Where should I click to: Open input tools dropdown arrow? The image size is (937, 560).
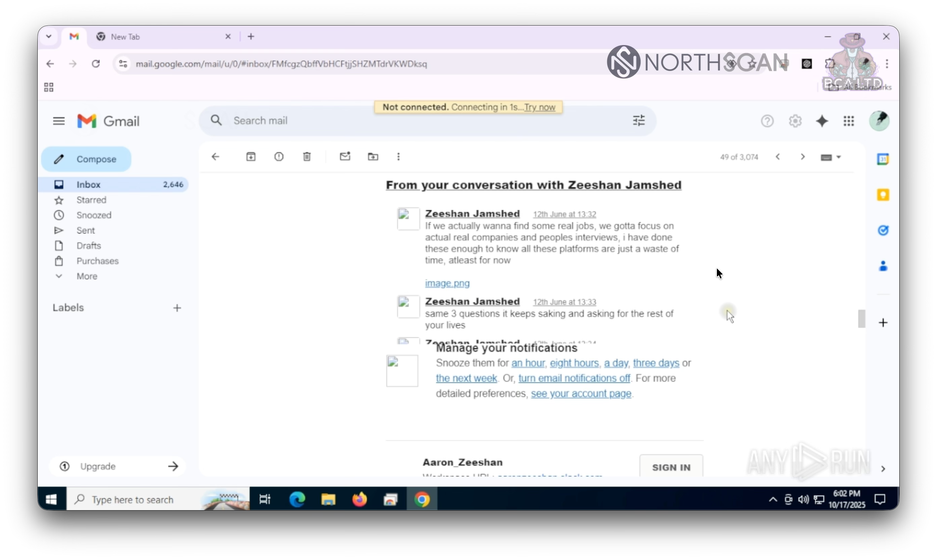tap(839, 157)
